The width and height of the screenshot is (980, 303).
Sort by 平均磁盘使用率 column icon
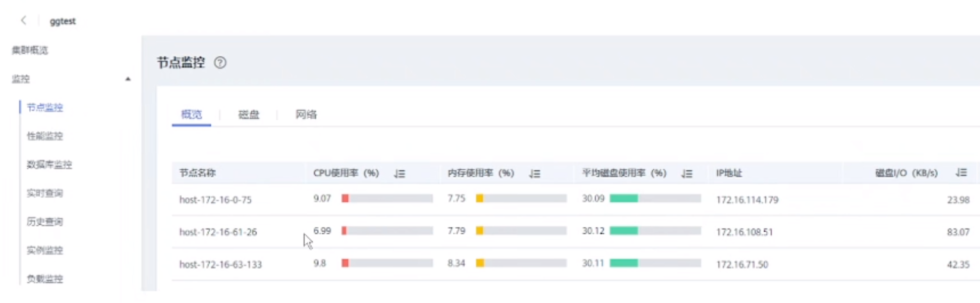click(x=687, y=173)
